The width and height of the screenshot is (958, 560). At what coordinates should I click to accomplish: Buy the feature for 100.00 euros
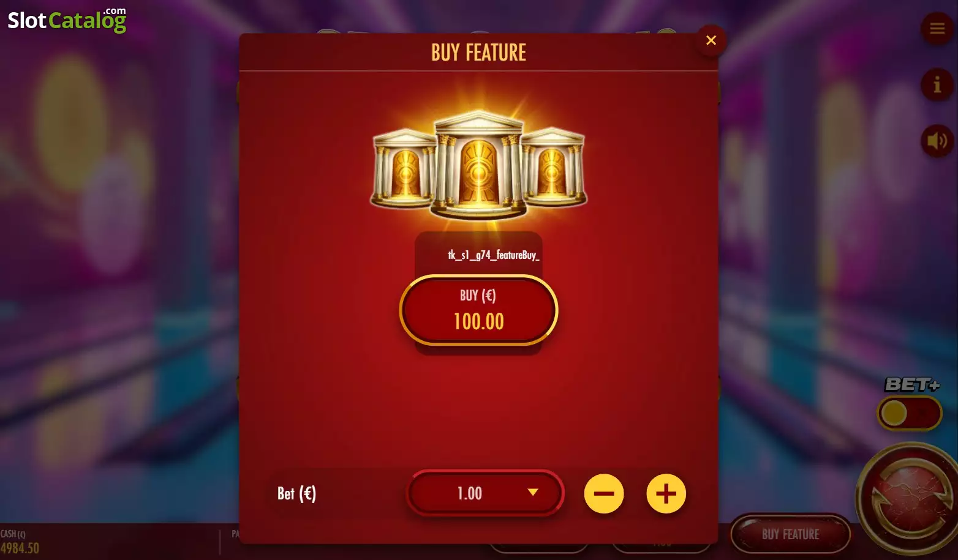(x=478, y=310)
